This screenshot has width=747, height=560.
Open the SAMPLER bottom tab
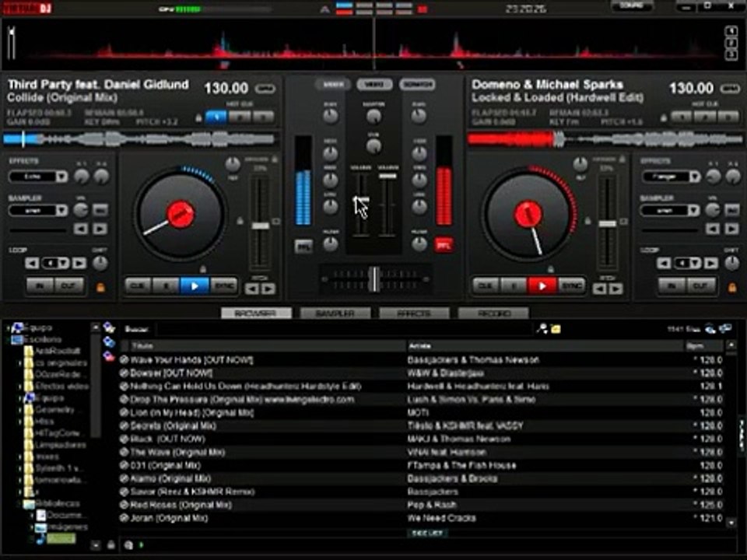point(335,313)
